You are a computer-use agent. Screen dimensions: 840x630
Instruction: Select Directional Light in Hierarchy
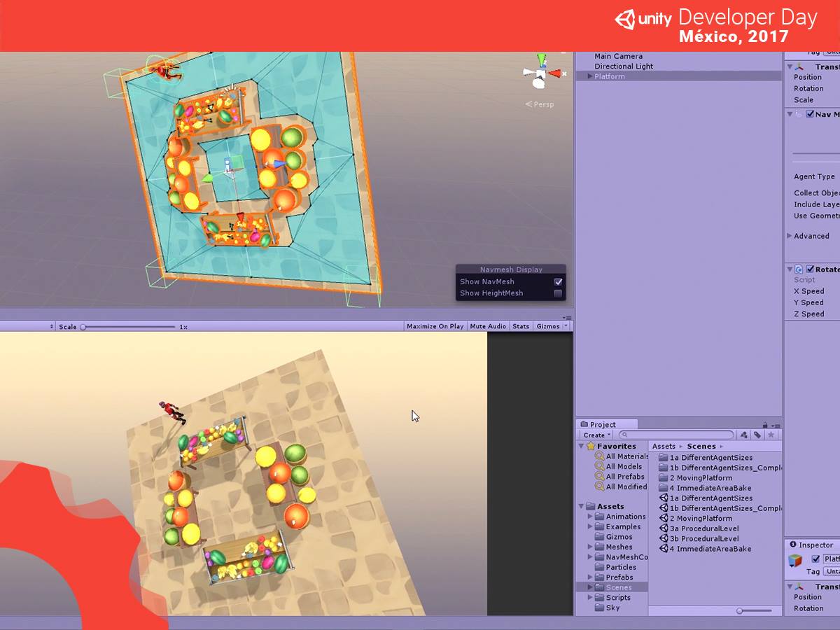pyautogui.click(x=624, y=66)
